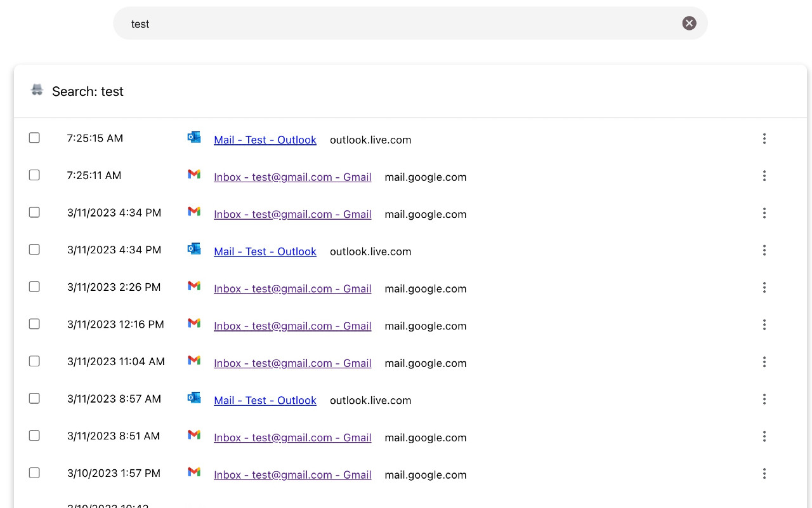Select checkbox of the 4:34 PM Outlook entry

coord(34,250)
